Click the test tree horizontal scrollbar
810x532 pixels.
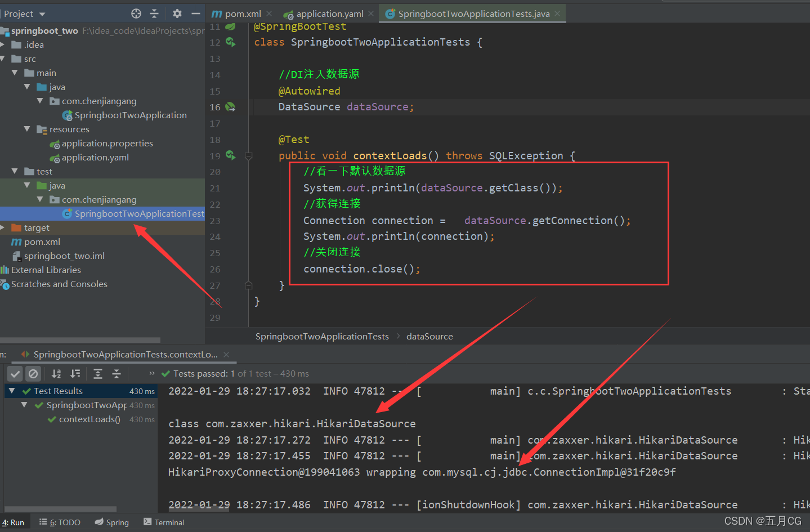pyautogui.click(x=60, y=509)
